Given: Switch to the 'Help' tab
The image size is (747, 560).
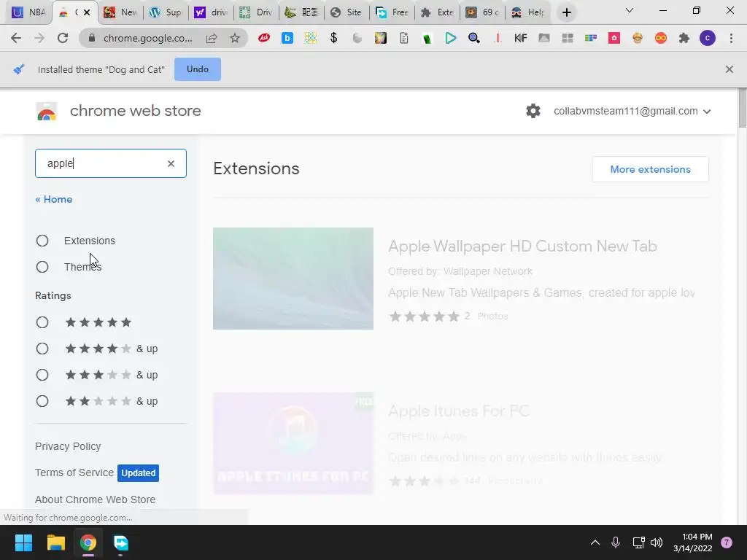Looking at the screenshot, I should 528,12.
